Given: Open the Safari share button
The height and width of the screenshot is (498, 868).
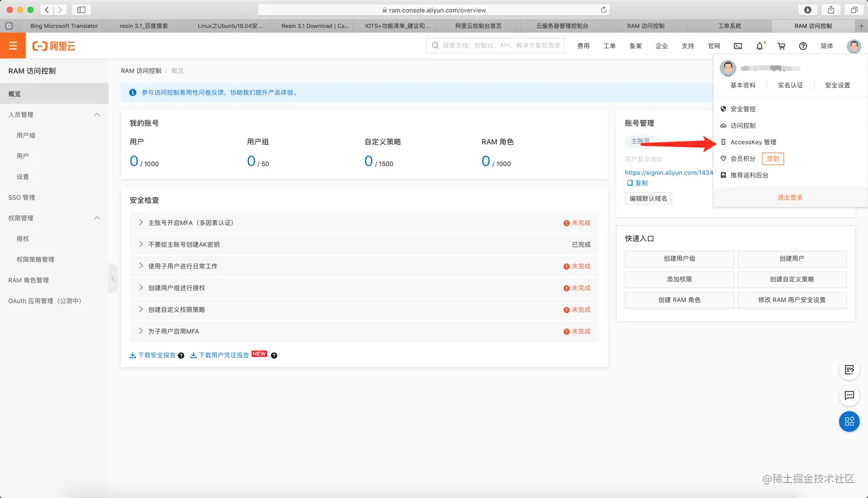Looking at the screenshot, I should (831, 10).
